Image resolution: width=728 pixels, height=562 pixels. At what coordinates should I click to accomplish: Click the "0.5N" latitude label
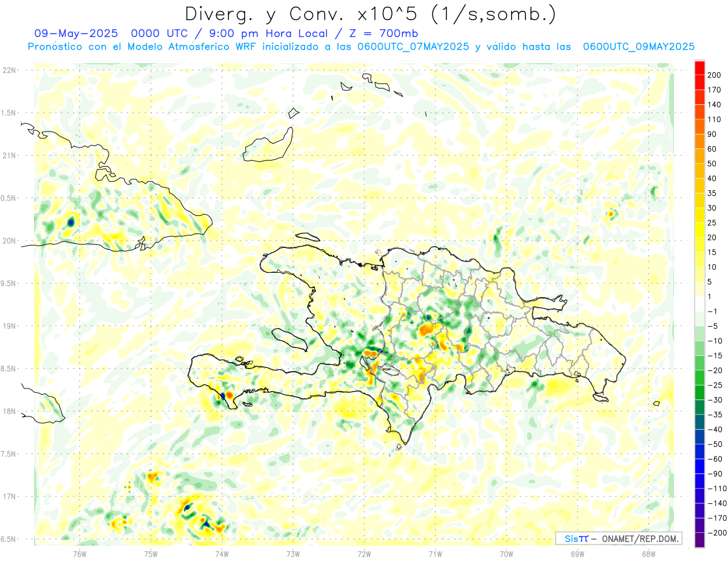click(8, 198)
